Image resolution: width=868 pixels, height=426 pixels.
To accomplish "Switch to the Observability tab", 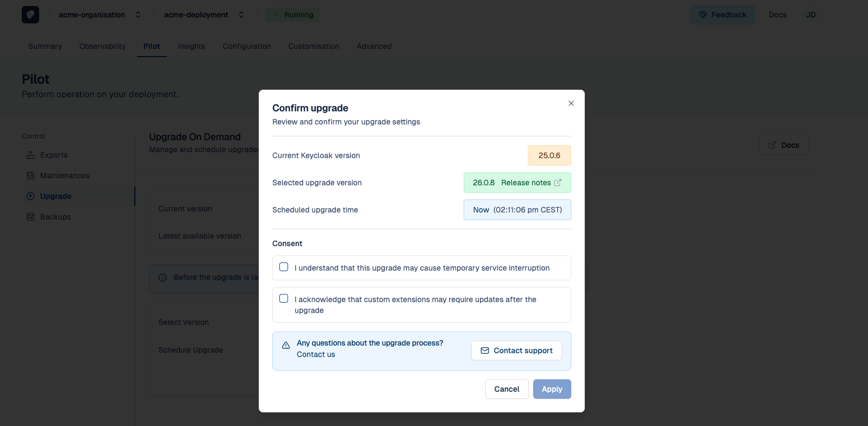I will click(102, 46).
